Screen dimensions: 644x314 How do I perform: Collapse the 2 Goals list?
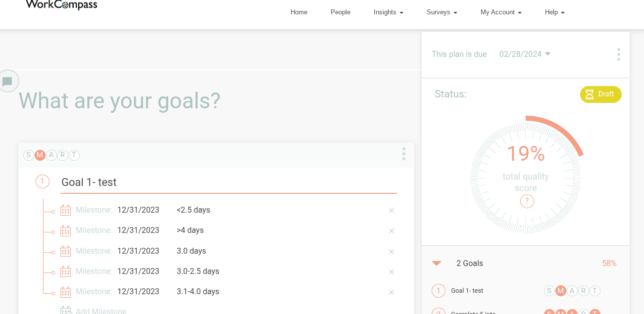click(437, 264)
